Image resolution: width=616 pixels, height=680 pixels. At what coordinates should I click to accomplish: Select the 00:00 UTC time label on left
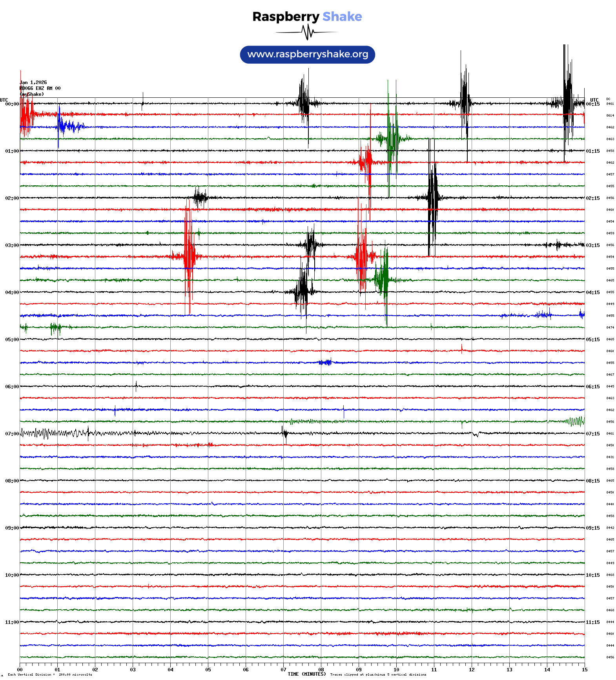coord(12,104)
